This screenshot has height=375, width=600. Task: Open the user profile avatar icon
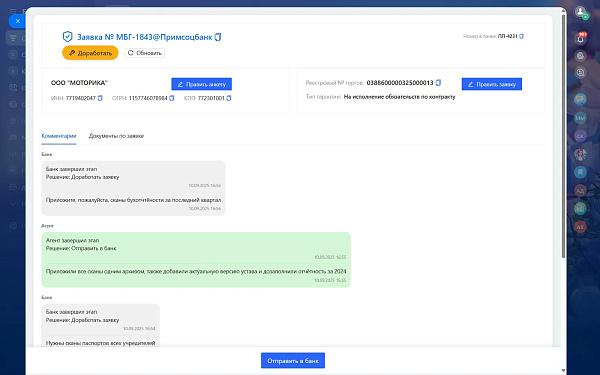[580, 12]
